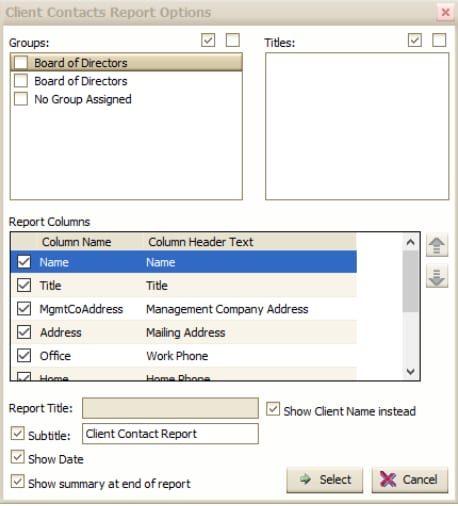This screenshot has height=506, width=458.
Task: Click the Cancel button
Action: 410,480
